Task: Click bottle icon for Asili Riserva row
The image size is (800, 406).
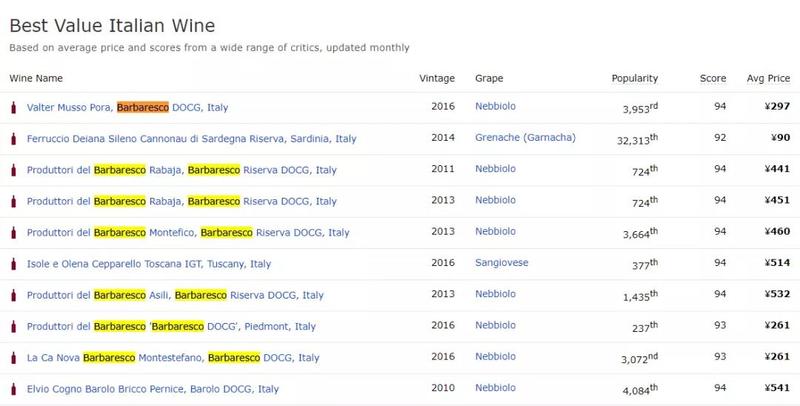Action: pos(13,296)
